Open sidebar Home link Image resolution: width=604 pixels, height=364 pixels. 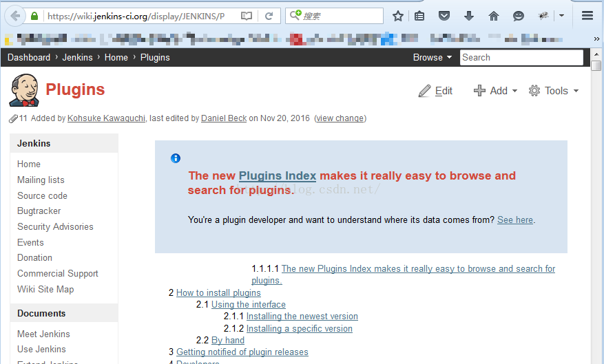29,164
